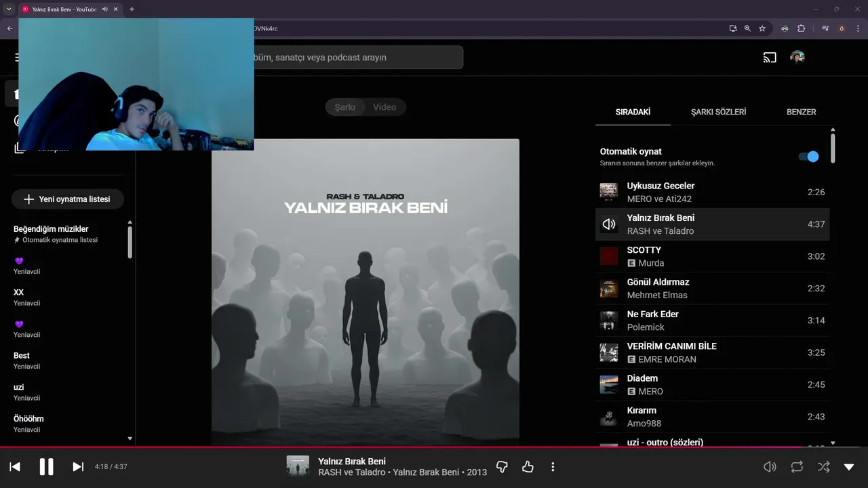Open the Extensions puzzle icon
868x488 pixels.
click(x=802, y=28)
